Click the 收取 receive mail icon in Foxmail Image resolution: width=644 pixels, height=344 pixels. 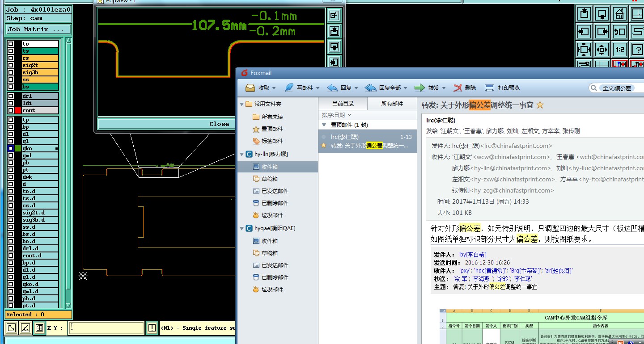[250, 88]
